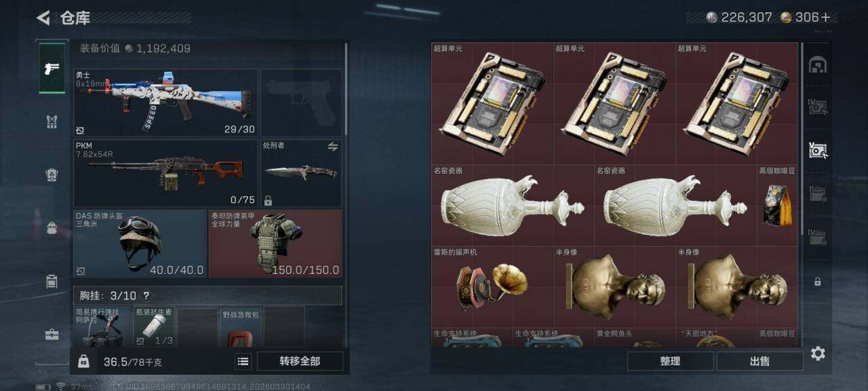Click the swap arrows icon on 处刑者 knife

click(x=333, y=147)
